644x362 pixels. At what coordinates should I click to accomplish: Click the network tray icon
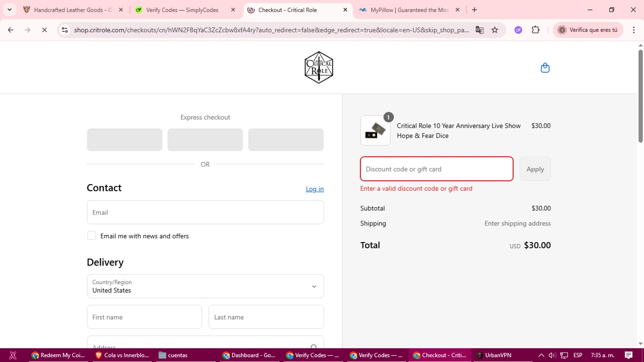click(564, 355)
